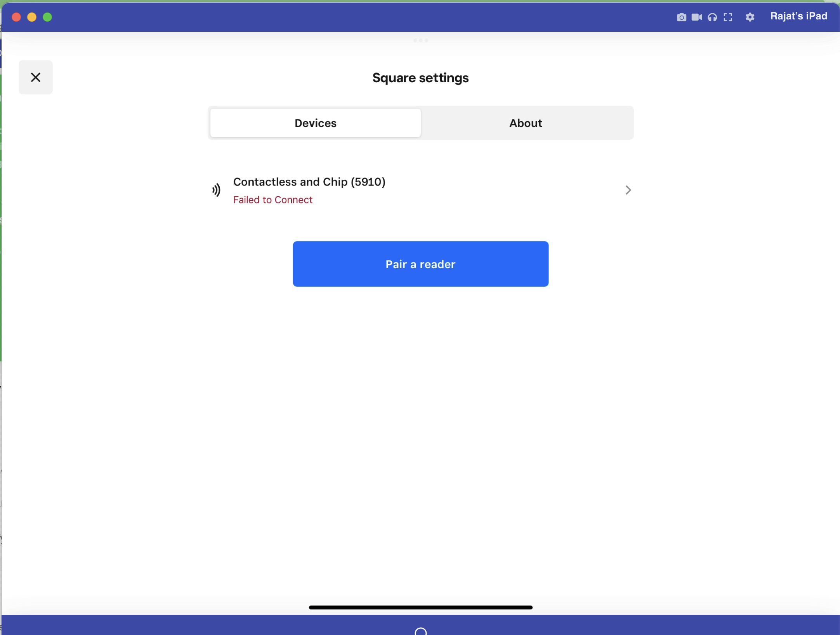Click the Rajat's iPad device name
The height and width of the screenshot is (635, 840).
[x=798, y=16]
